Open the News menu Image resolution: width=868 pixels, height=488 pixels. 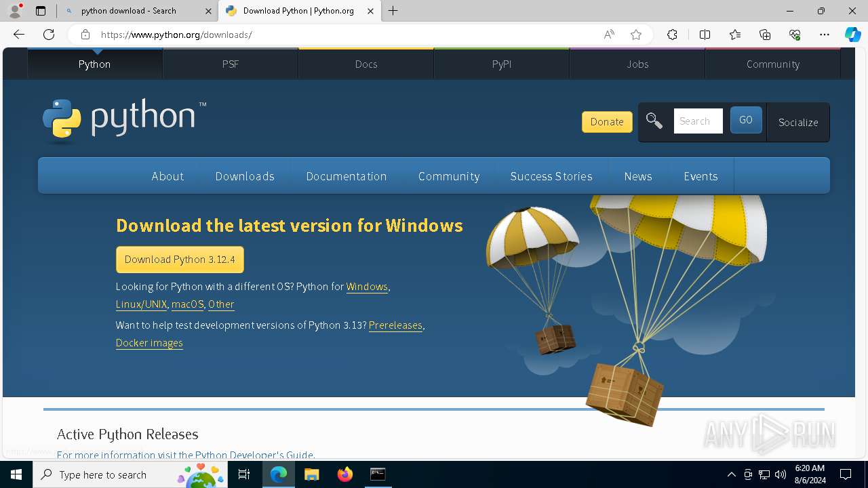tap(638, 176)
